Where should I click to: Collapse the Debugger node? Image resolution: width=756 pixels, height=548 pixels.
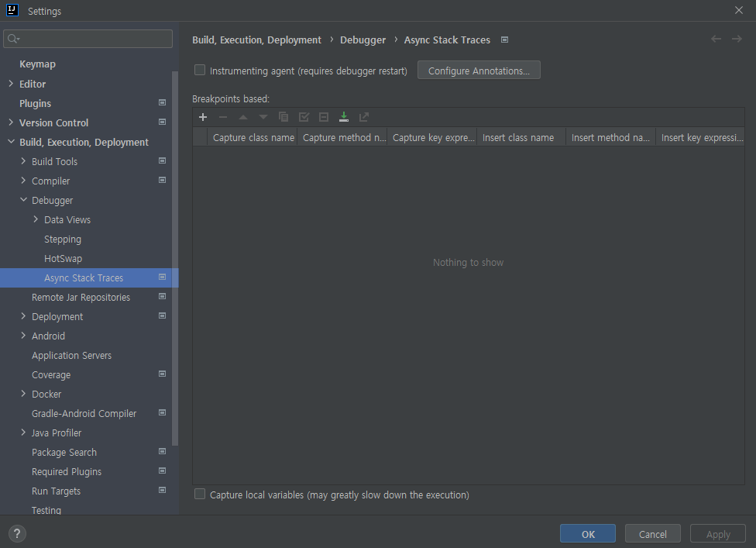(23, 200)
